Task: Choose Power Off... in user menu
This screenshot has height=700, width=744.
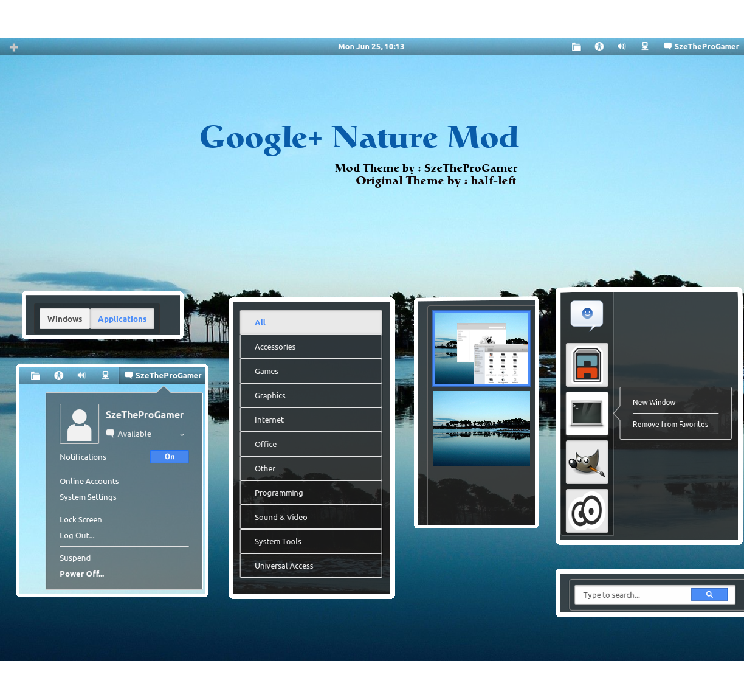Action: (82, 574)
